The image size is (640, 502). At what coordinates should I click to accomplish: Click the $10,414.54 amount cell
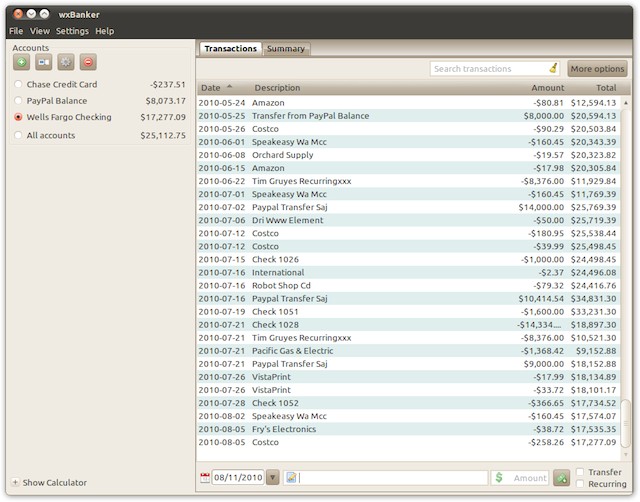541,299
